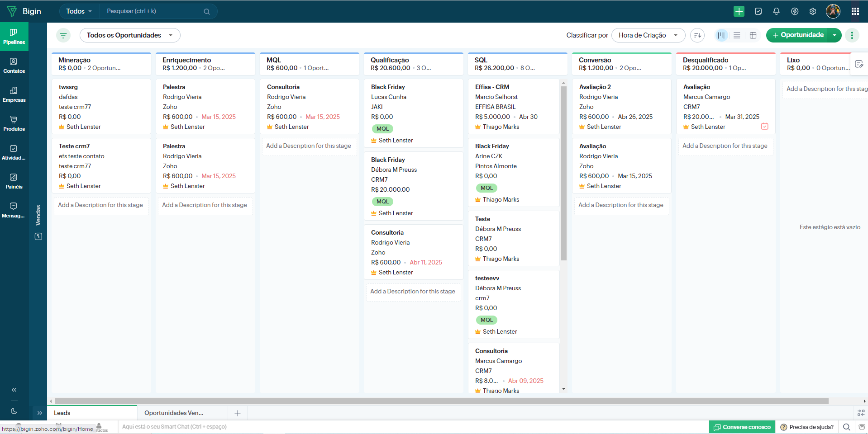Open the settings gear icon
This screenshot has width=868, height=434.
click(x=812, y=11)
